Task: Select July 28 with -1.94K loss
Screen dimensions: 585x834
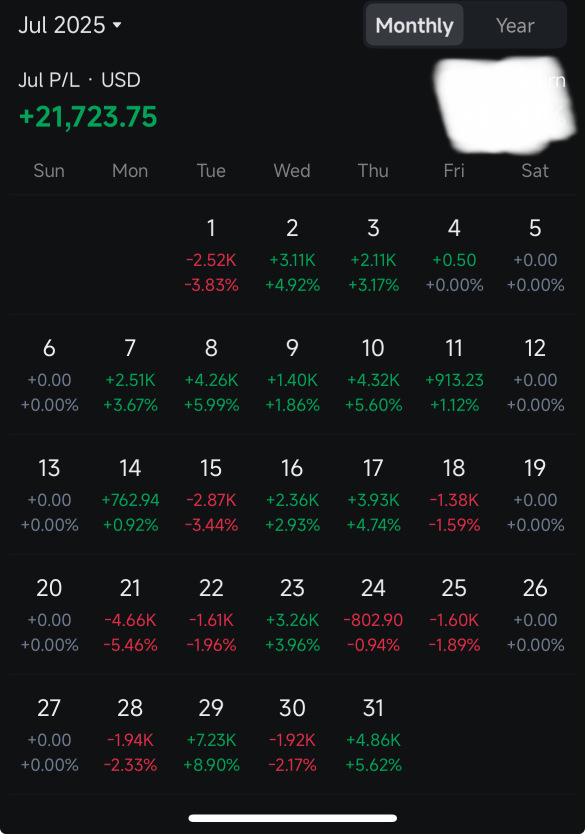Action: tap(130, 736)
